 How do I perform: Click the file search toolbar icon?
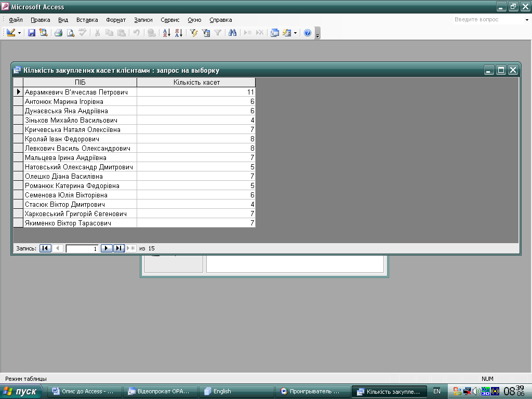[x=44, y=33]
